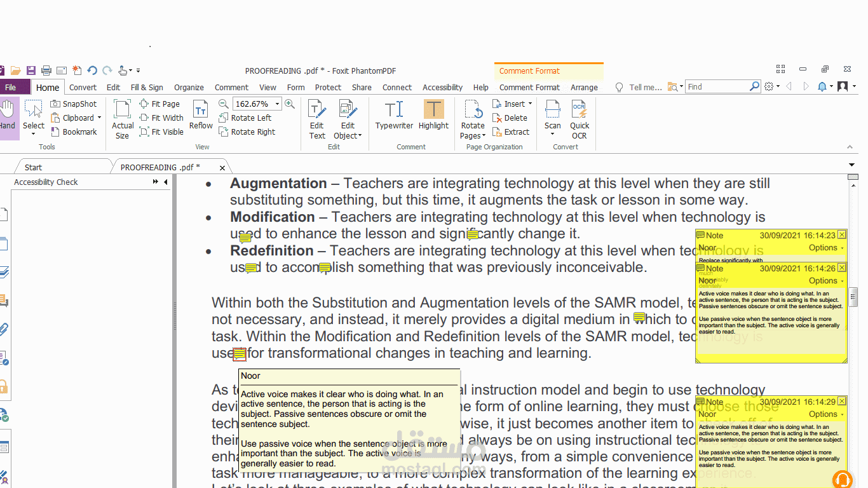Click the Redo arrow in the quick access bar

coord(107,71)
